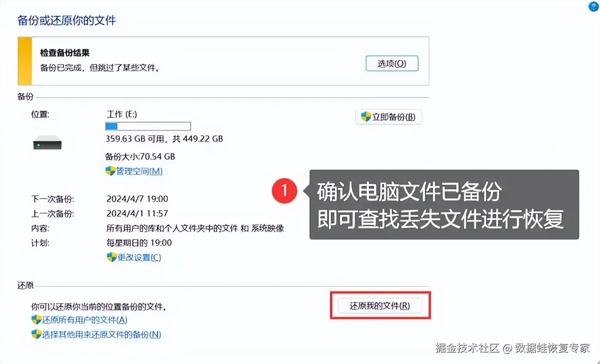This screenshot has width=600, height=364.
Task: Start backup with 立即备份(B)
Action: tap(388, 117)
